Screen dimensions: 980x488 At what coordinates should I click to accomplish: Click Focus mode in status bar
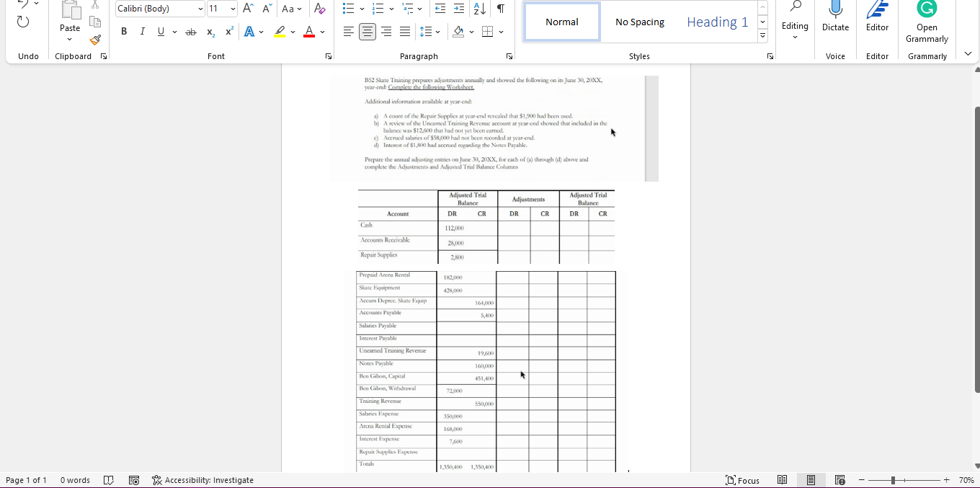(x=742, y=480)
